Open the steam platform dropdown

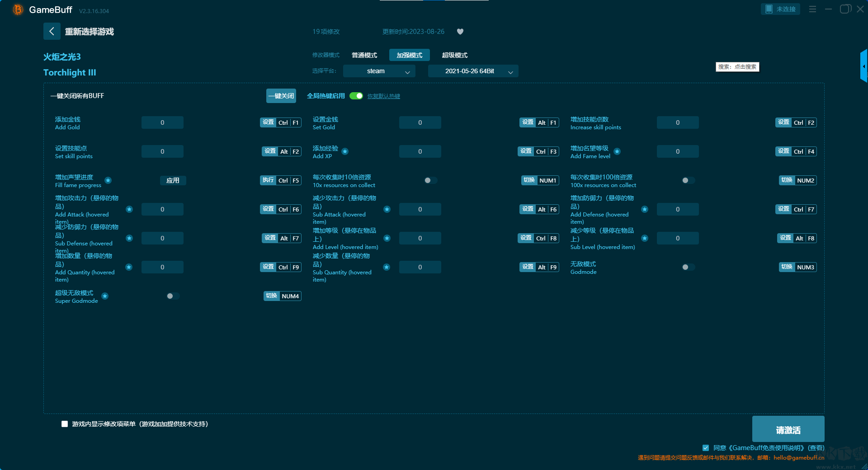pos(379,71)
